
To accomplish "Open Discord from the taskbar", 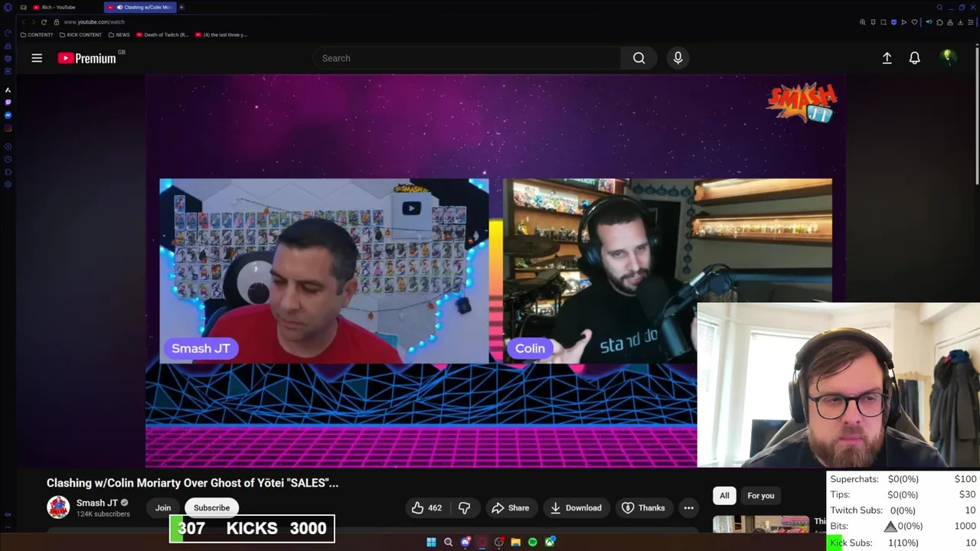I will [x=465, y=542].
